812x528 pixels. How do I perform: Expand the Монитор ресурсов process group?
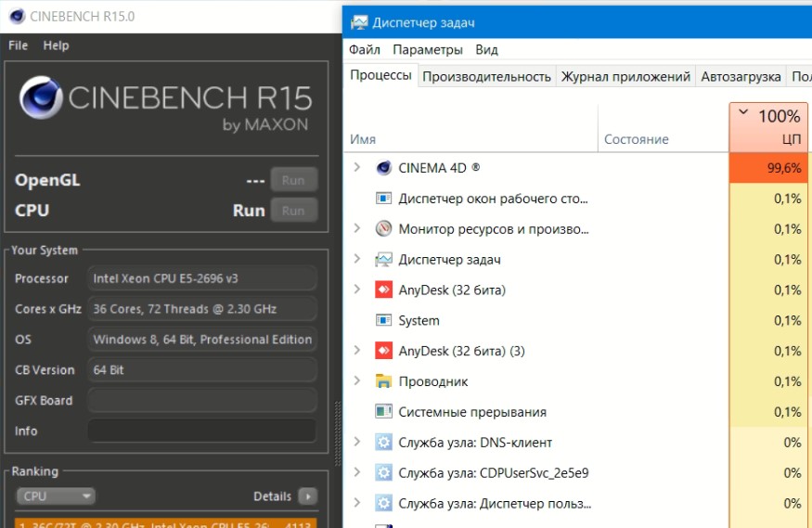(356, 228)
